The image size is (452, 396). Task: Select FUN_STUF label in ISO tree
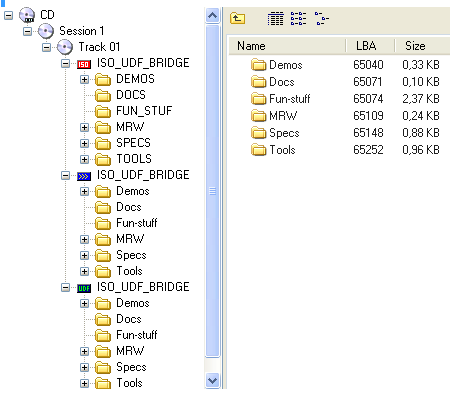(144, 111)
